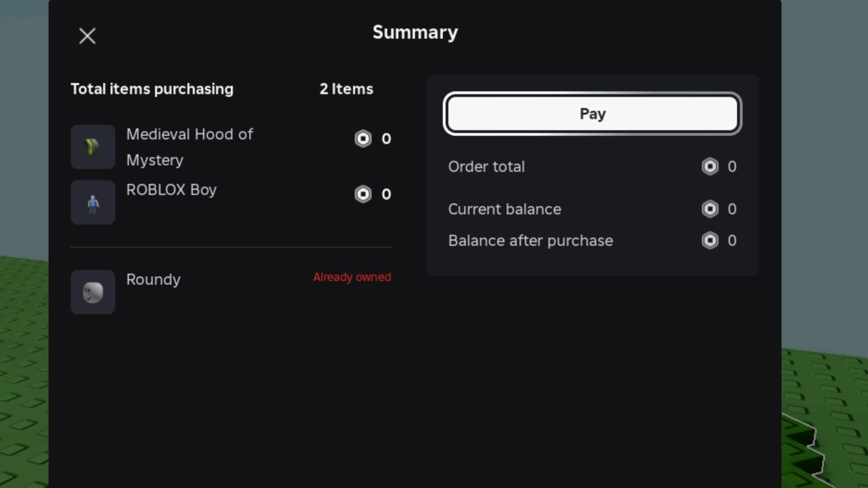Click the Order total Robux icon
Screen dimensions: 868x488
tap(710, 167)
